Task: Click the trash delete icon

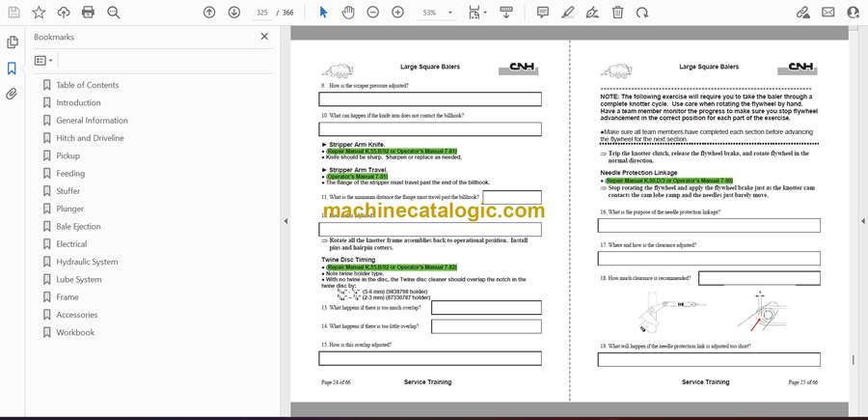Action: point(617,13)
